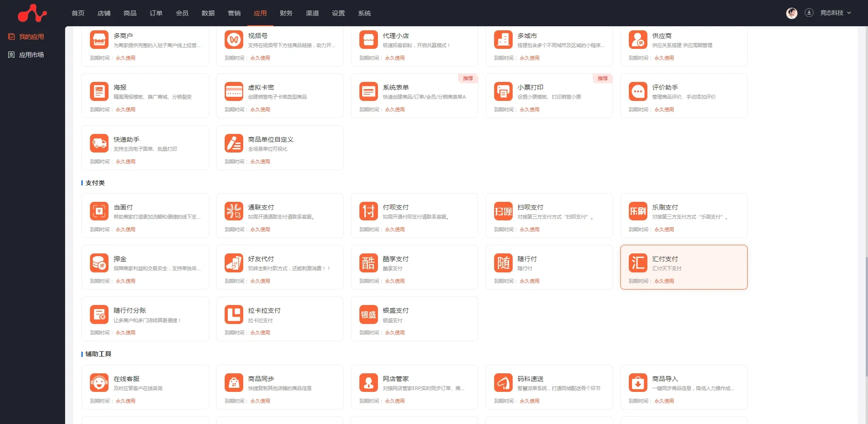The width and height of the screenshot is (868, 424).
Task: Open the 供应商 app icon
Action: click(638, 40)
